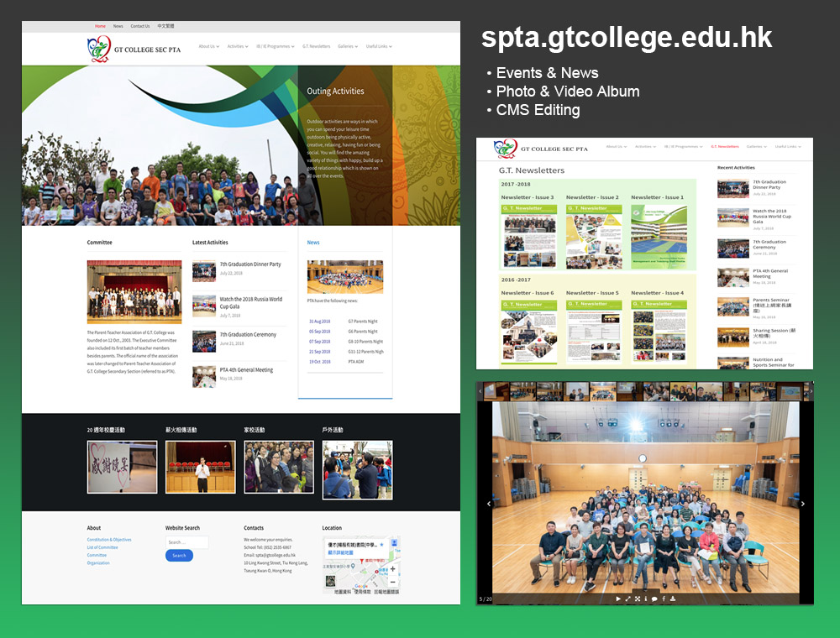Open the 家校活動 album thumbnail
This screenshot has width=840, height=638.
(279, 467)
